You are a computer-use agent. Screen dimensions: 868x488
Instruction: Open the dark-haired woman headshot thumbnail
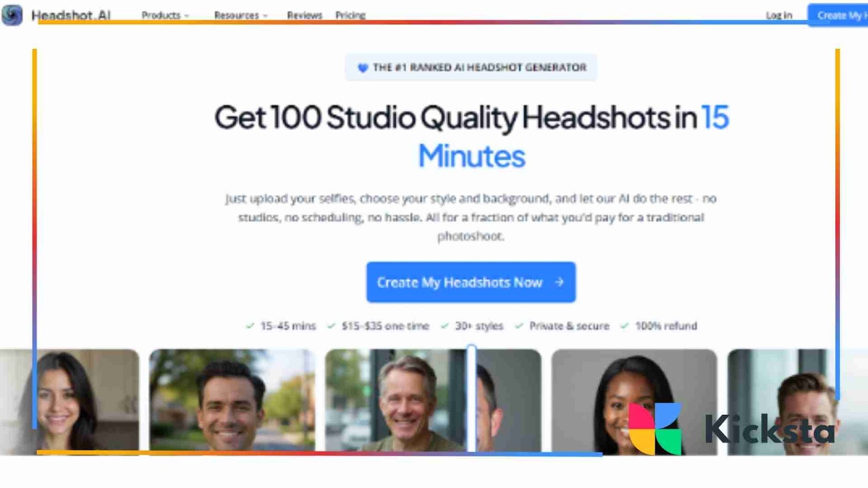click(x=69, y=401)
